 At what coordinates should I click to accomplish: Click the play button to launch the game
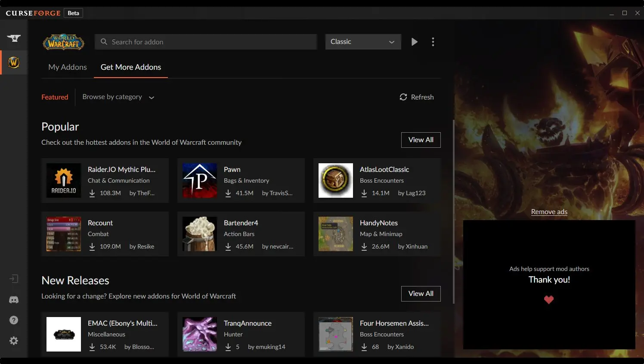(414, 42)
